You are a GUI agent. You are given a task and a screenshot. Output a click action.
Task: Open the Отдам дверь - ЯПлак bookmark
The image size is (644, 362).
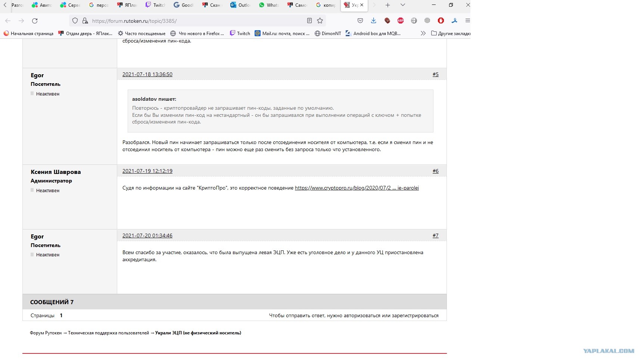click(x=85, y=34)
